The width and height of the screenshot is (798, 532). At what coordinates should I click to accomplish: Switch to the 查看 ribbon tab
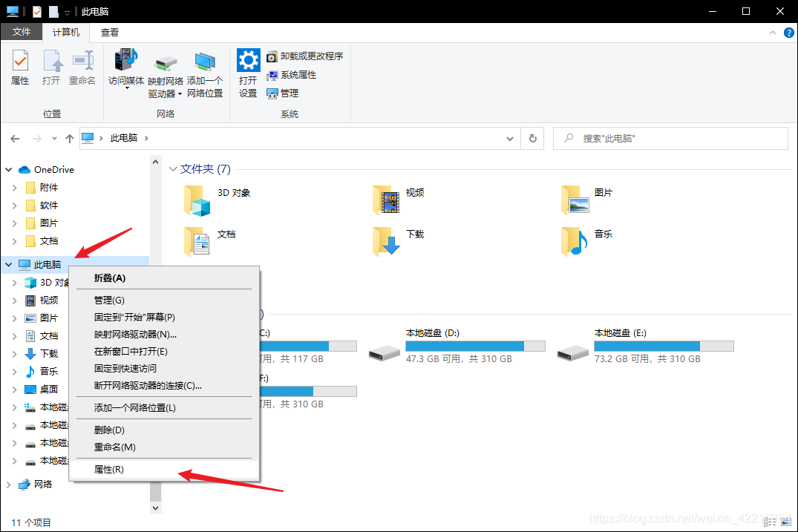click(x=109, y=32)
